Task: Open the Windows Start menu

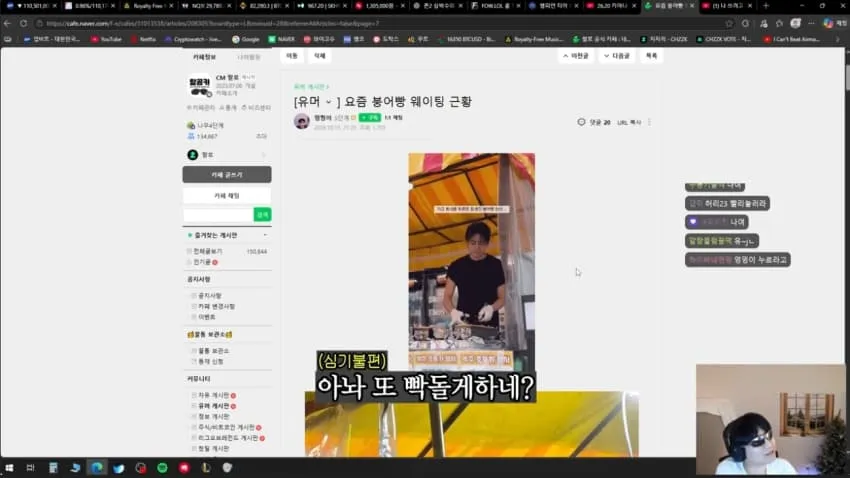Action: [x=9, y=468]
